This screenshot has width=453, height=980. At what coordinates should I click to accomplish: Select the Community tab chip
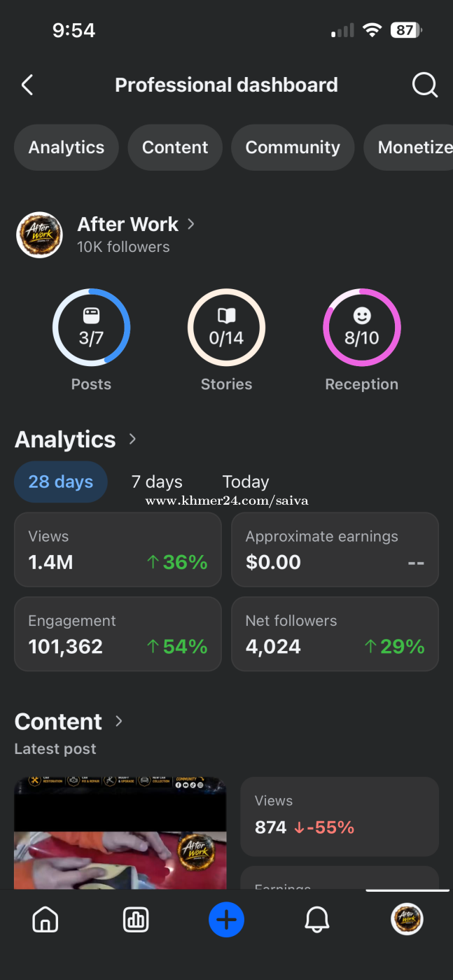(x=293, y=147)
